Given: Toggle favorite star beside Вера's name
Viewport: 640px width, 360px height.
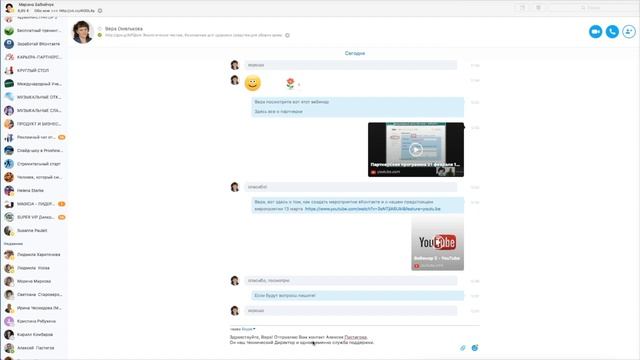Looking at the screenshot, I should 100,29.
